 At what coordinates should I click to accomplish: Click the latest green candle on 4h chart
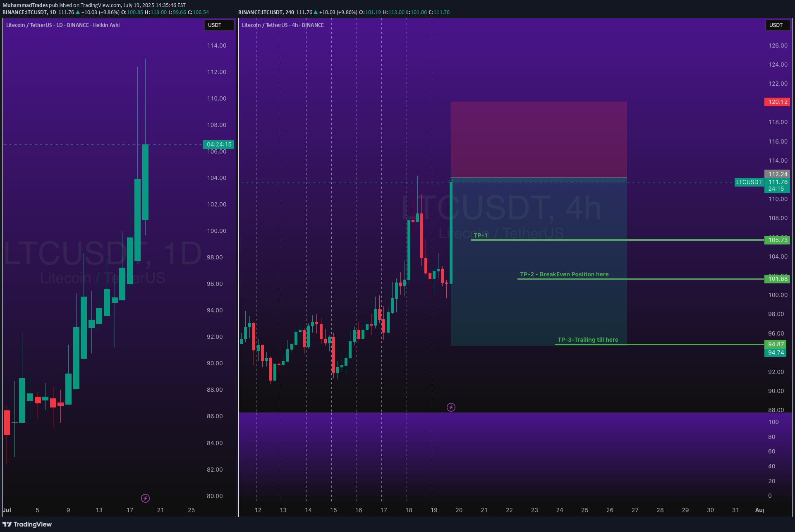point(451,232)
